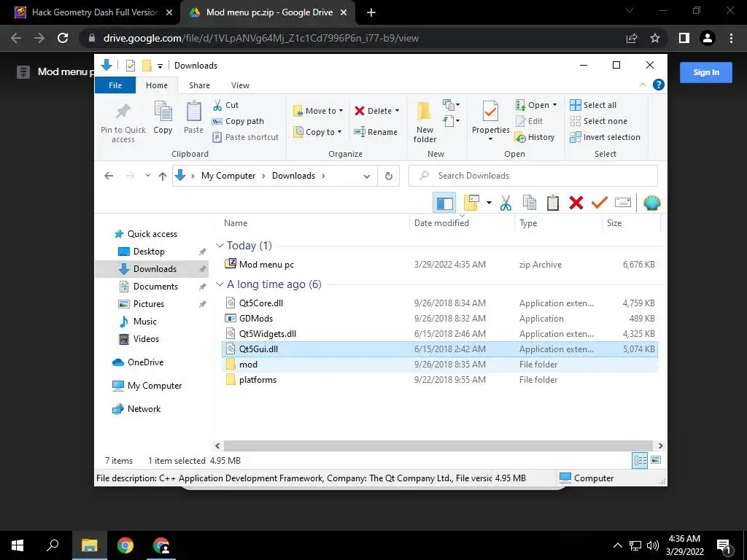Viewport: 747px width, 560px height.
Task: Reload the Google Drive page
Action: pyautogui.click(x=63, y=38)
